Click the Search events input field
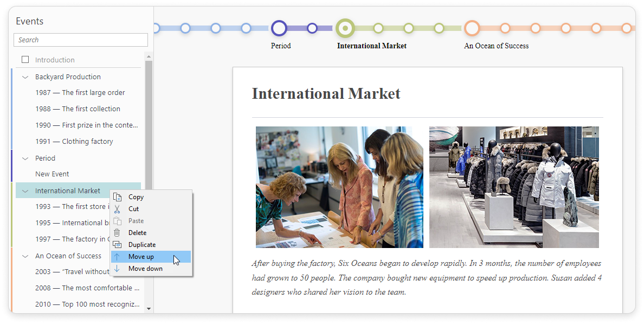644x324 pixels. (80, 40)
